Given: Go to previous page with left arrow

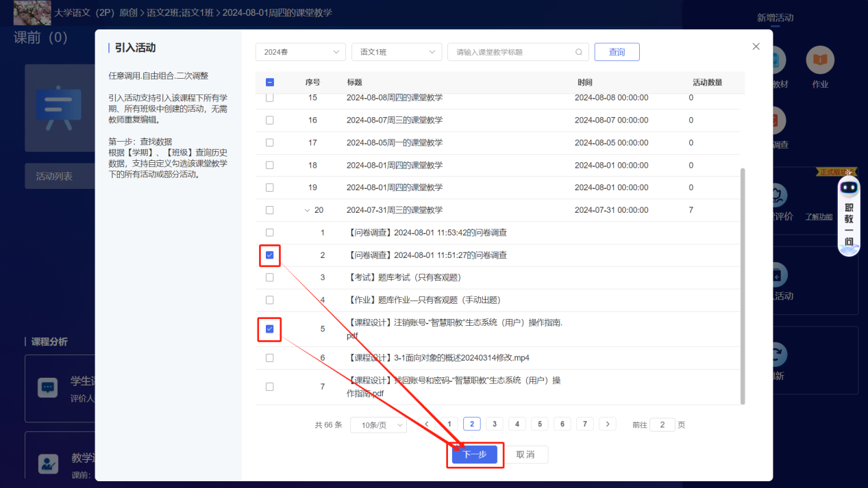Looking at the screenshot, I should click(426, 424).
